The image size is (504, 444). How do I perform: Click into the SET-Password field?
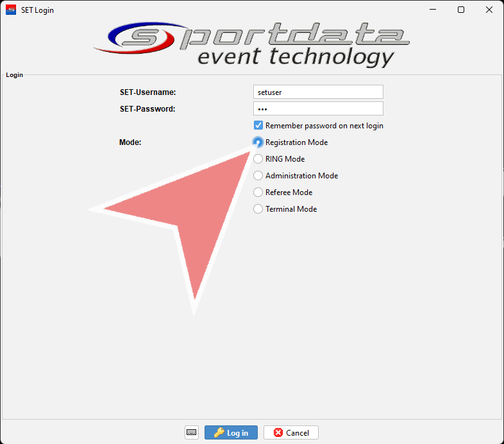coord(318,109)
